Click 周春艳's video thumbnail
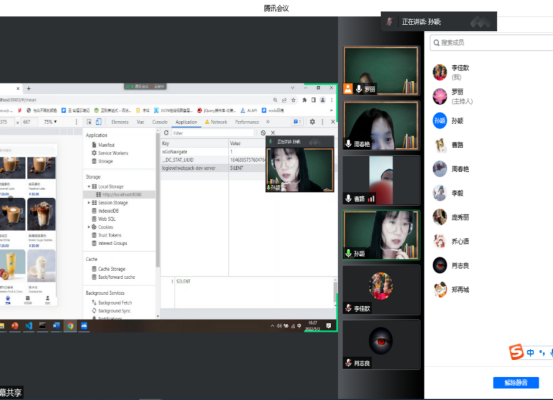 click(x=381, y=126)
